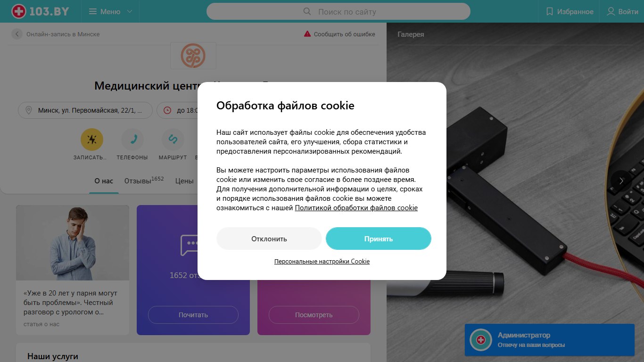This screenshot has height=362, width=644.
Task: Click the Войти user icon
Action: click(x=611, y=11)
